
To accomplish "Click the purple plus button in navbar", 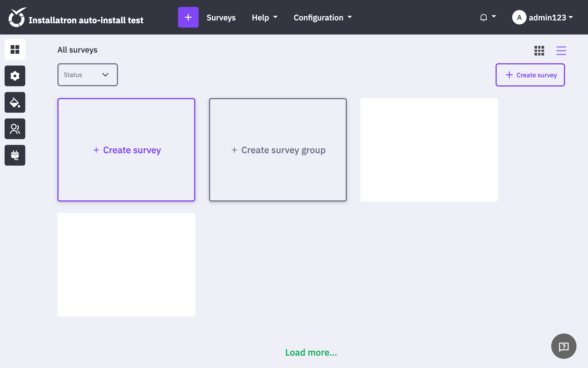I will pos(188,17).
